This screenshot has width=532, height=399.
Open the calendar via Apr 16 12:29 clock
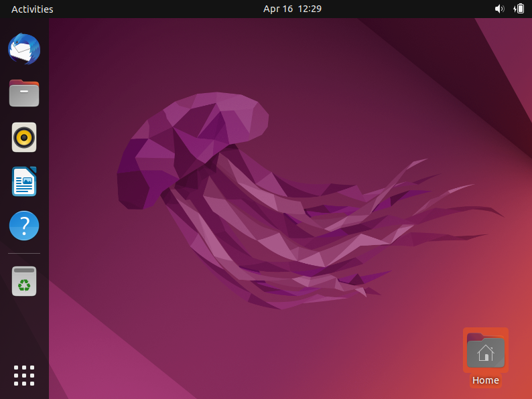tap(292, 9)
